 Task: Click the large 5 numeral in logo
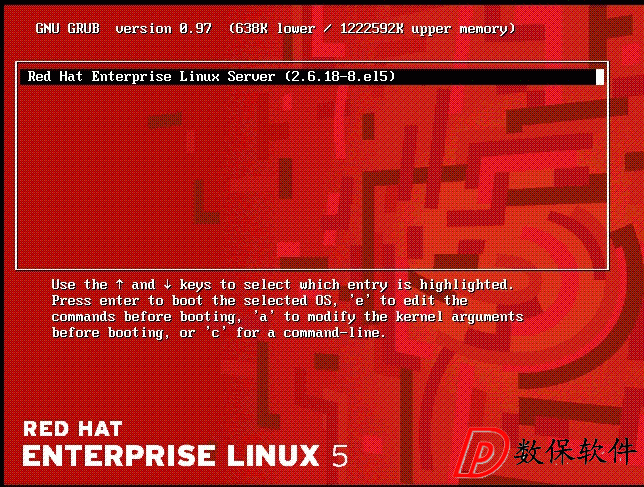340,456
